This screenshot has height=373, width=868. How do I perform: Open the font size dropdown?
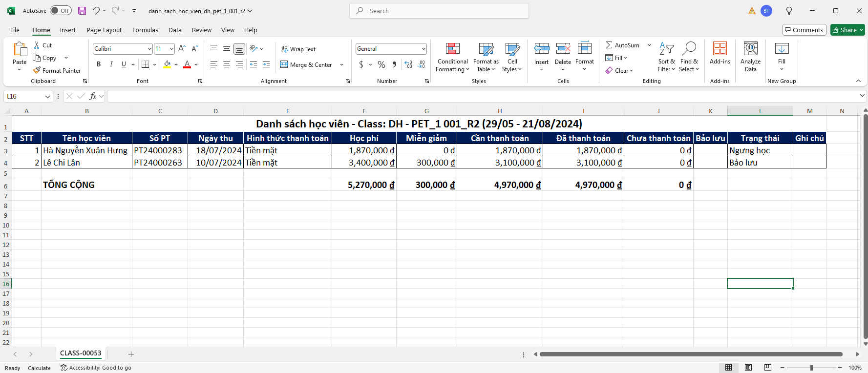(x=171, y=49)
